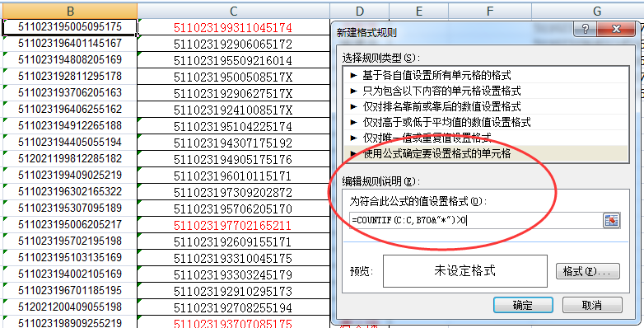Image resolution: width=644 pixels, height=328 pixels.
Task: Select rule type 使用公式确定要设置格式的单元格
Action: (485, 153)
